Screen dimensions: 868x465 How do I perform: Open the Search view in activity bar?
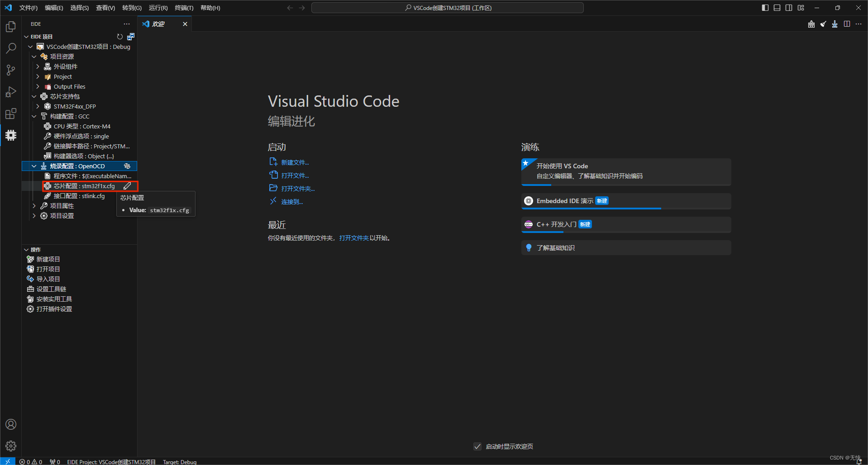tap(11, 48)
